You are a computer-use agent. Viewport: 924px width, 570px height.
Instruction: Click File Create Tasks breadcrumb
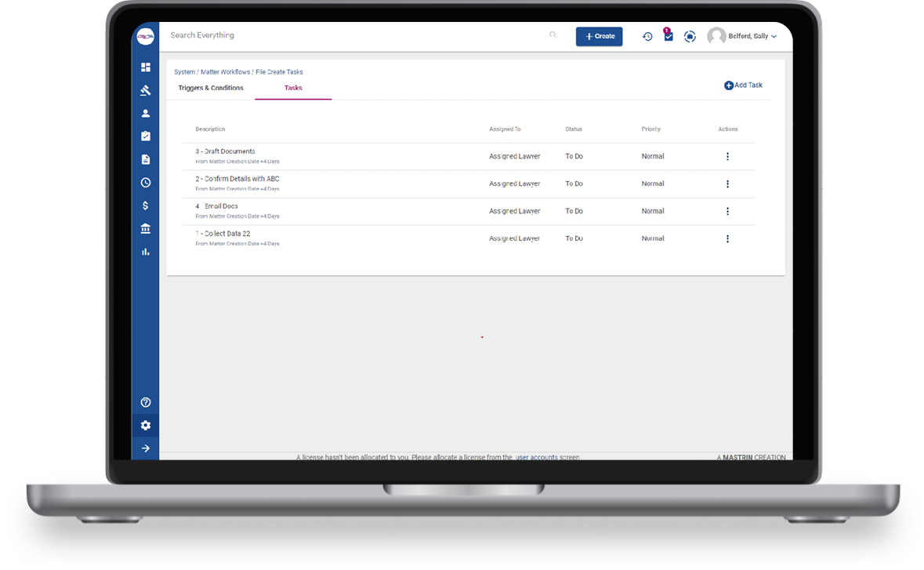279,72
